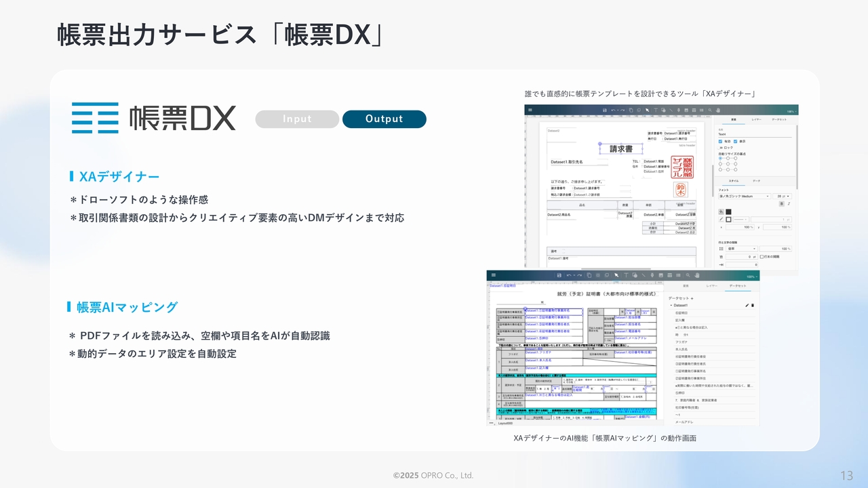The image size is (868, 488).
Task: Click the Input pill button
Action: 297,119
